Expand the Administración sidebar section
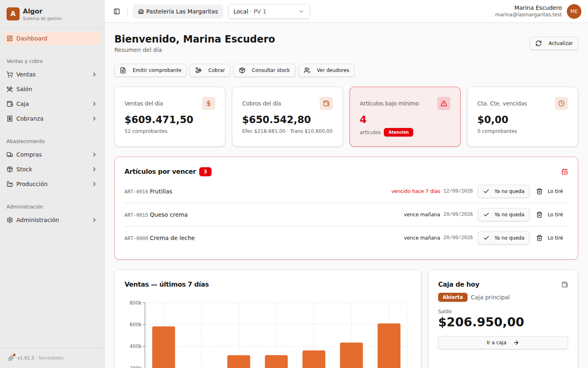 (52, 220)
